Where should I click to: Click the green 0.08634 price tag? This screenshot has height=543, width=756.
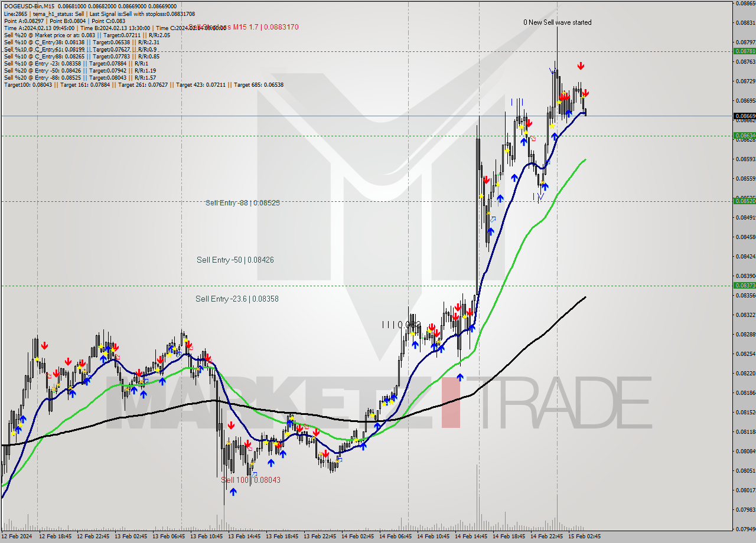tap(744, 135)
